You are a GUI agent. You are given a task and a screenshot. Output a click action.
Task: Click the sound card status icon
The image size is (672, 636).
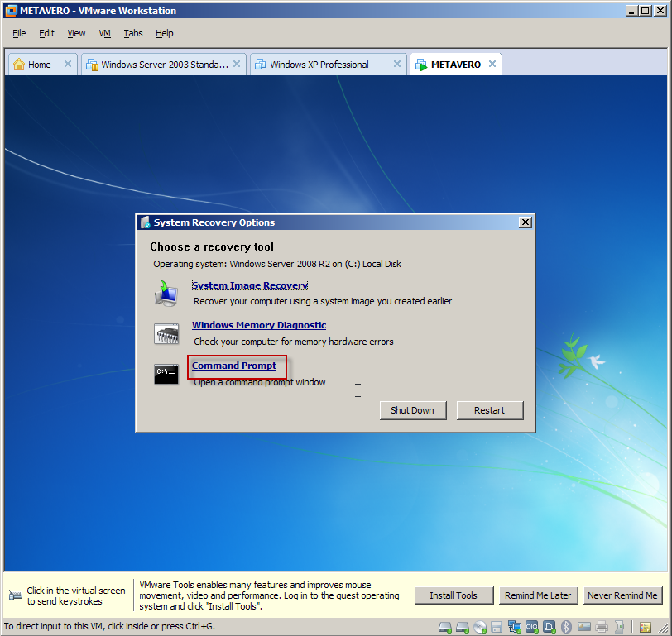tap(619, 627)
